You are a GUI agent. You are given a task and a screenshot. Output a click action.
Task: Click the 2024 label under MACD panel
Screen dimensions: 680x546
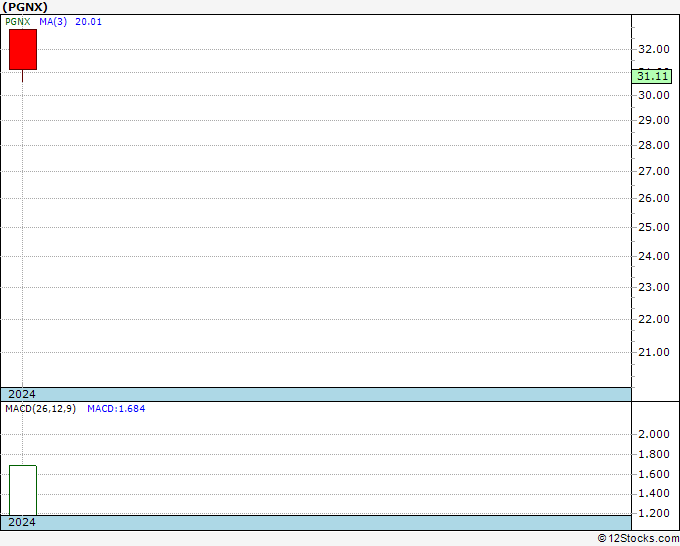click(22, 522)
